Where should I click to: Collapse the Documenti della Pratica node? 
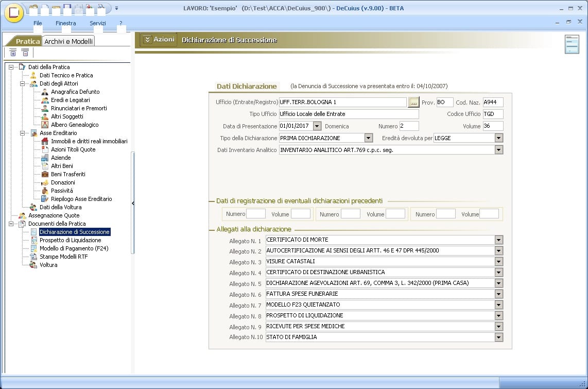click(11, 224)
